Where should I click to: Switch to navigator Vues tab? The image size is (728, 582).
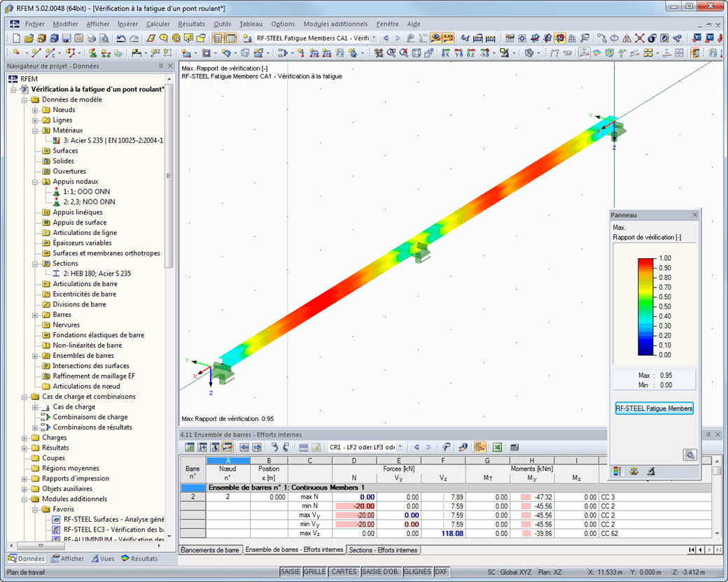103,559
